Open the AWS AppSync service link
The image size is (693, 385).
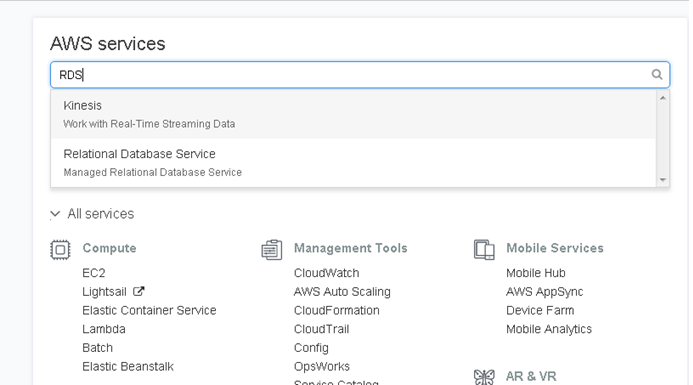(x=544, y=292)
